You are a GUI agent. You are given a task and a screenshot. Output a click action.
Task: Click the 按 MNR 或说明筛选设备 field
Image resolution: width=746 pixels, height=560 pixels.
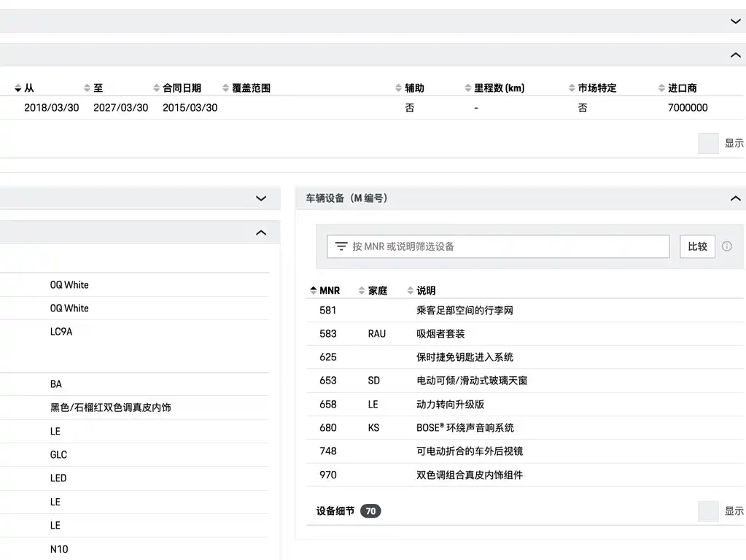coord(498,246)
